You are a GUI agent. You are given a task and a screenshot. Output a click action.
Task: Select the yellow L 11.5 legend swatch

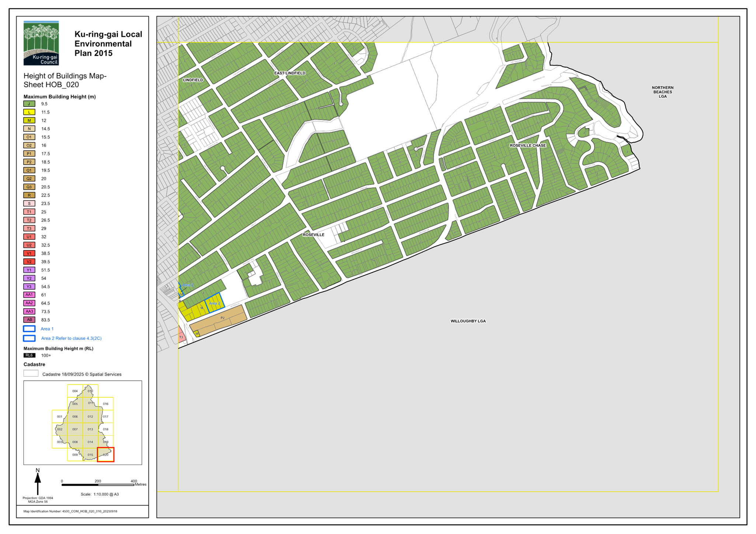(29, 112)
